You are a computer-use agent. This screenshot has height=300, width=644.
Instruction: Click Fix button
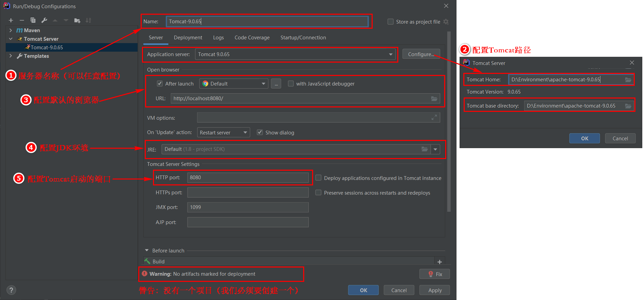435,274
